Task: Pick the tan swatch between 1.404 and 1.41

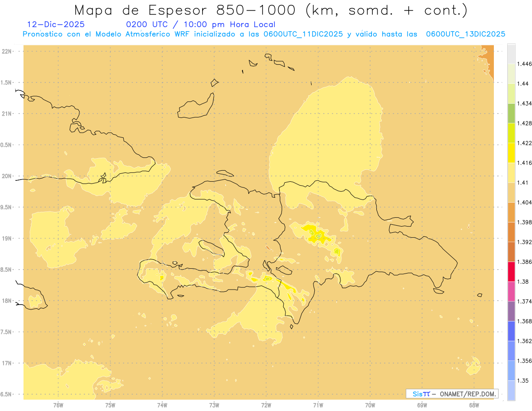Action: tap(511, 192)
